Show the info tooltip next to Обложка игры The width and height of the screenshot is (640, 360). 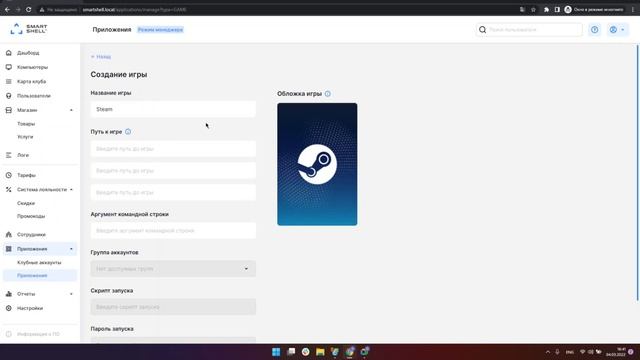pyautogui.click(x=328, y=94)
